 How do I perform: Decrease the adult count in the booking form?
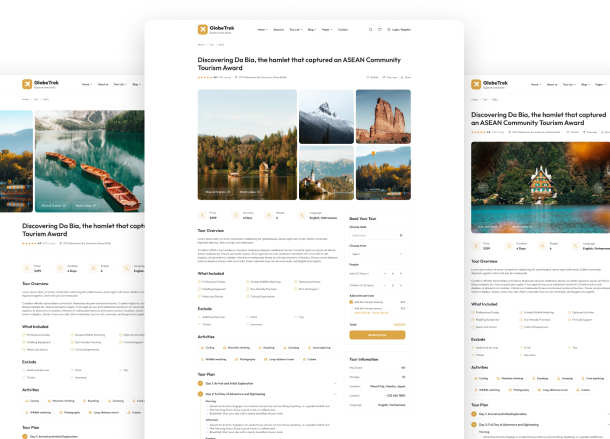386,274
